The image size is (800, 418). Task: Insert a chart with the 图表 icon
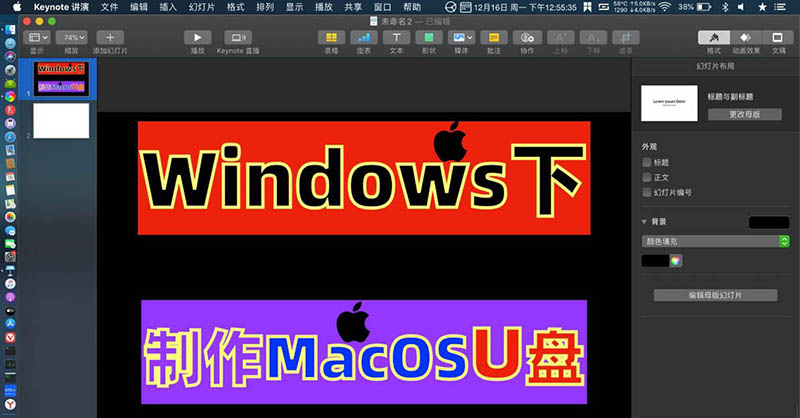tap(364, 37)
